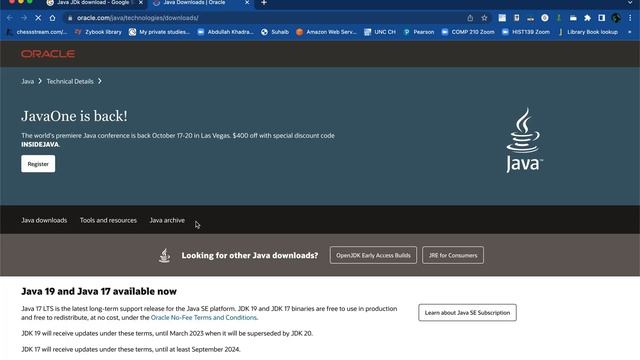Click the Java breadcrumb link
The height and width of the screenshot is (360, 640).
(x=27, y=81)
